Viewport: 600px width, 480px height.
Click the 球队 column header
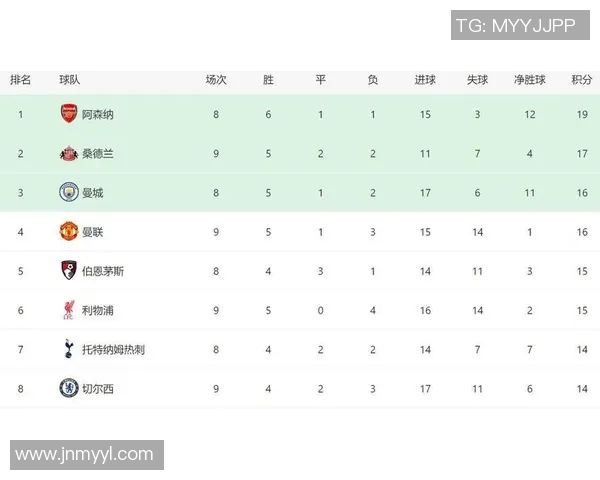69,80
